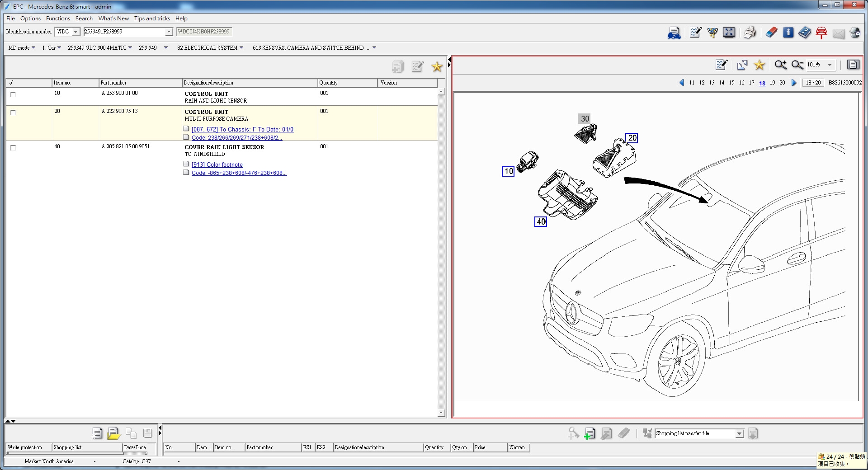
Task: Open the WDC manufacturer code dropdown
Action: click(x=75, y=32)
